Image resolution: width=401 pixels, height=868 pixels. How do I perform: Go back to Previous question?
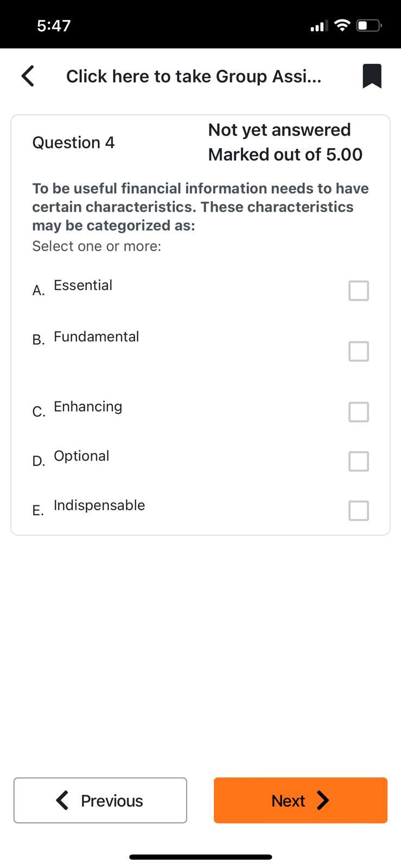[x=100, y=800]
